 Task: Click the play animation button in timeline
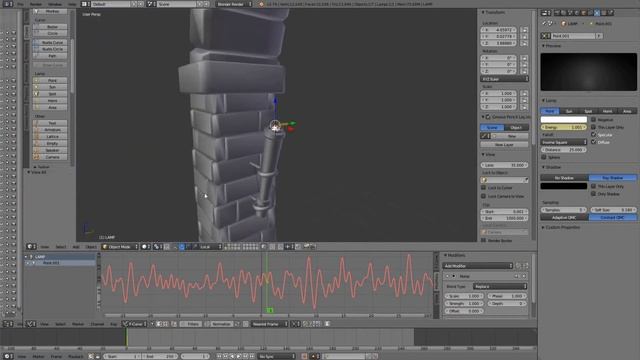(239, 356)
